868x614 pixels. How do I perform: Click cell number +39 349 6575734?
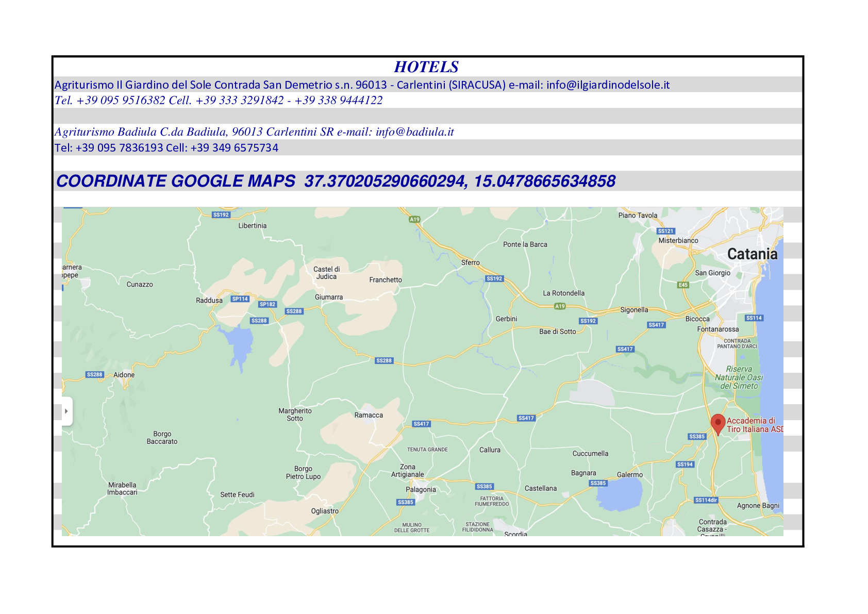tap(235, 148)
